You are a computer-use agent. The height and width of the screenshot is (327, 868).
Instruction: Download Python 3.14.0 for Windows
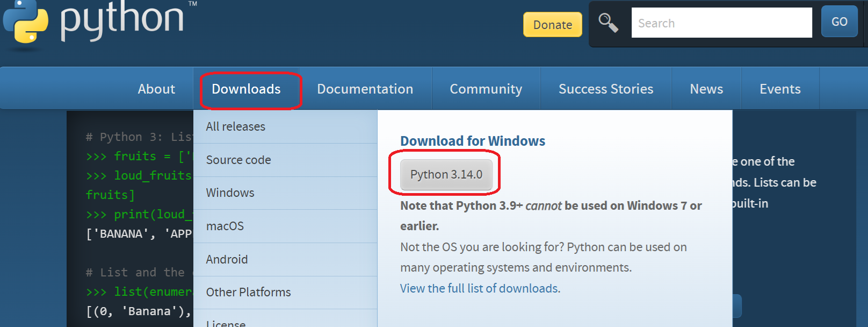pyautogui.click(x=446, y=175)
